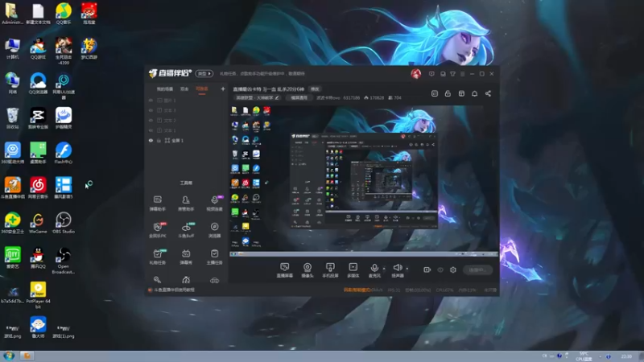This screenshot has height=362, width=644.
Task: Click the unlock padlock icon
Action: 448,93
